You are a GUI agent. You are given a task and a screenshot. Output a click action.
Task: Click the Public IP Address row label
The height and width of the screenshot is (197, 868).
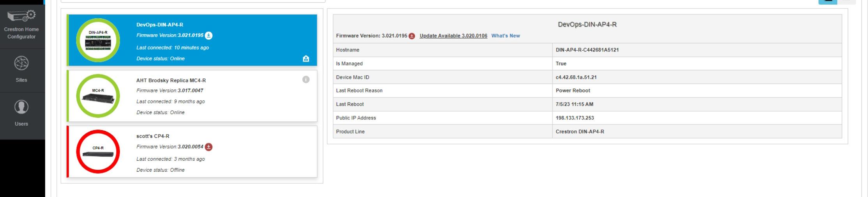[x=356, y=118]
